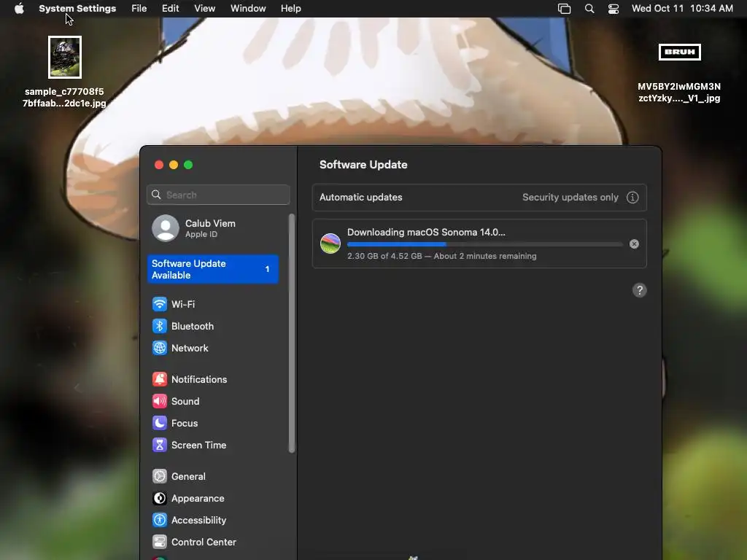
Task: Open Appearance settings label
Action: click(198, 498)
